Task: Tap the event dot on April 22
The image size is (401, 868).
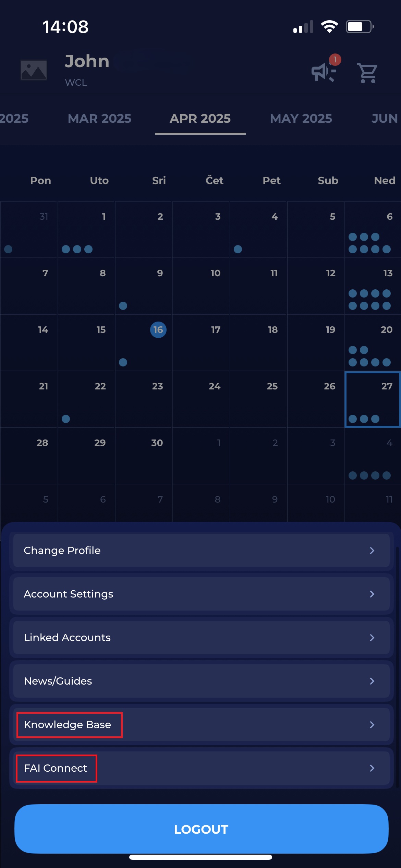Action: click(66, 419)
